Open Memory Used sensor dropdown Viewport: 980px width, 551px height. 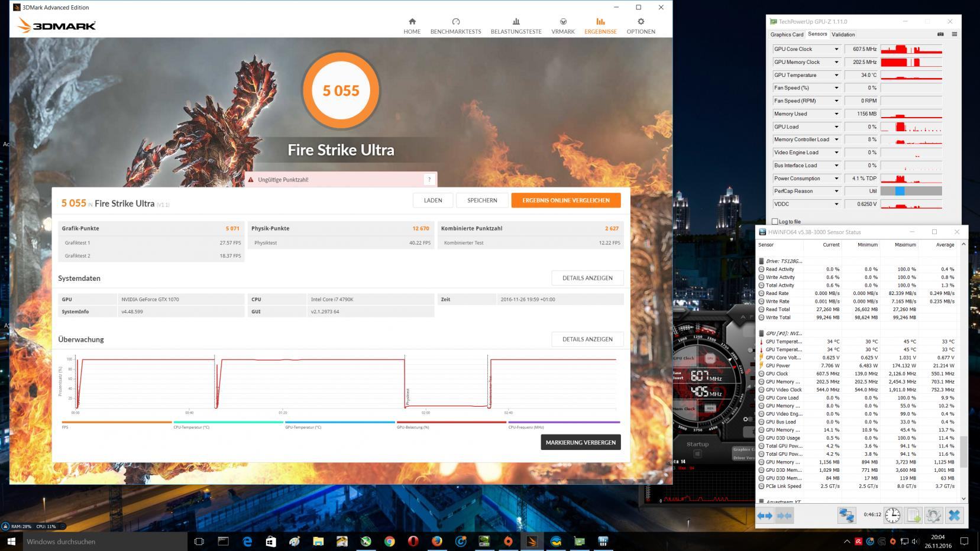pyautogui.click(x=836, y=114)
